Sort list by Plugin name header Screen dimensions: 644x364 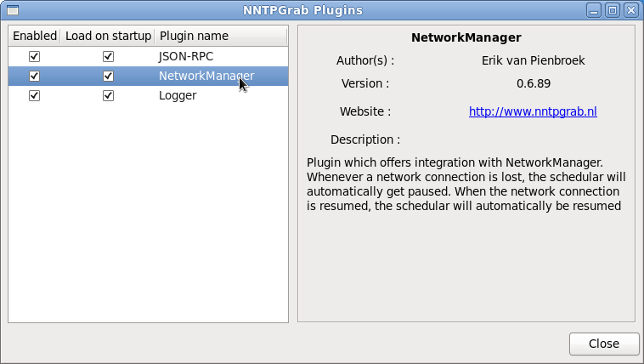point(221,37)
